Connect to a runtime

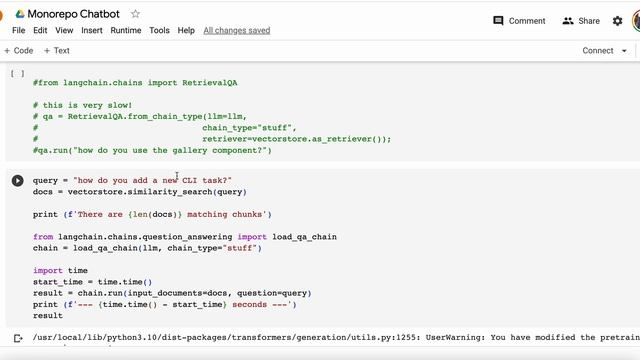click(598, 51)
